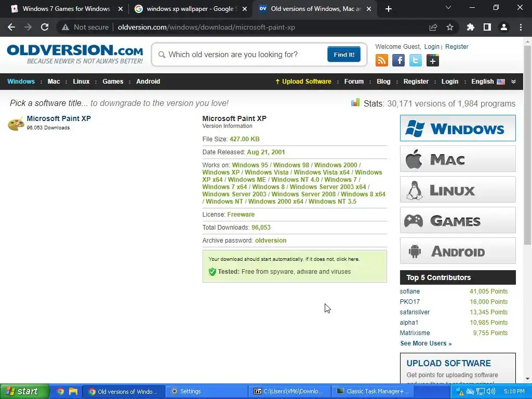Click the large WINDOWS sidebar button
The width and height of the screenshot is (532, 399).
pos(458,128)
